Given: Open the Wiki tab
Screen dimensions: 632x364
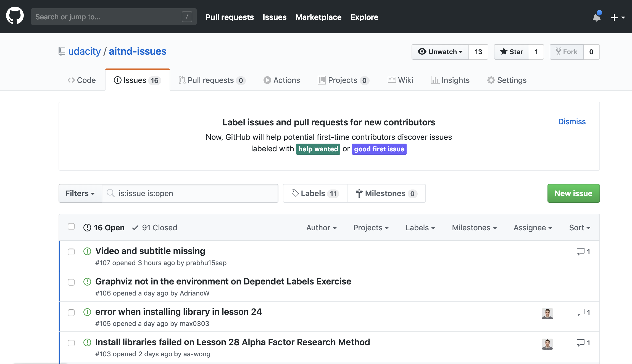Looking at the screenshot, I should pyautogui.click(x=400, y=80).
